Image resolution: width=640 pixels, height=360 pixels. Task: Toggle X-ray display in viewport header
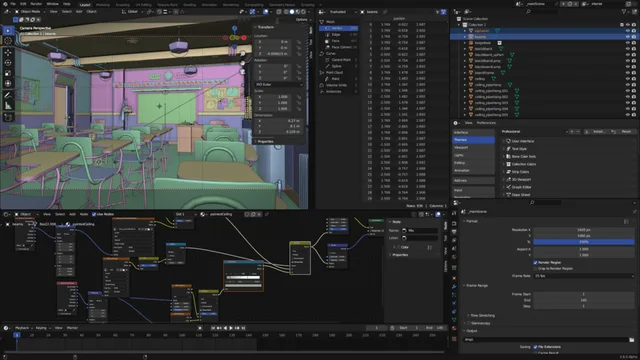pos(279,12)
